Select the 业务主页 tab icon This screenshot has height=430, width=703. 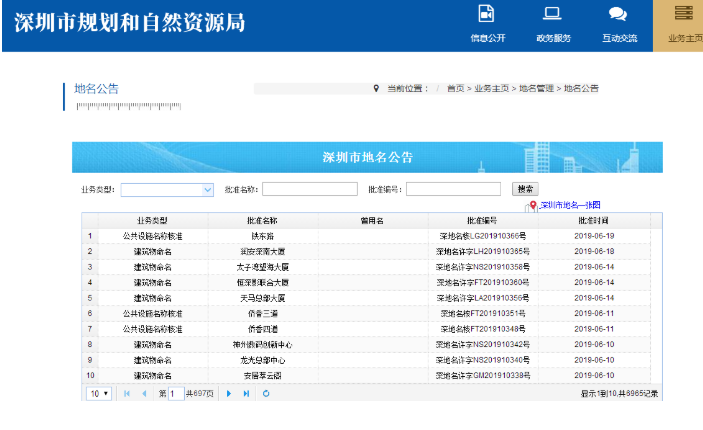pos(683,14)
